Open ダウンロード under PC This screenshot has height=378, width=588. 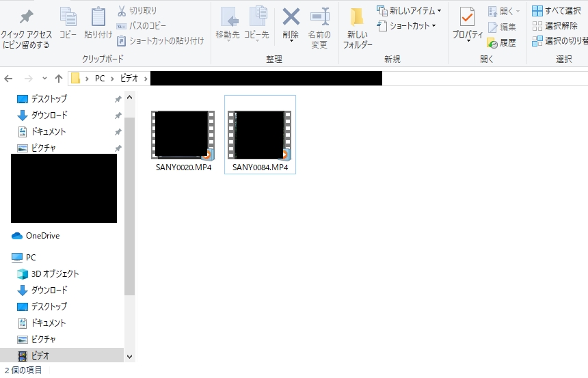[x=49, y=291]
